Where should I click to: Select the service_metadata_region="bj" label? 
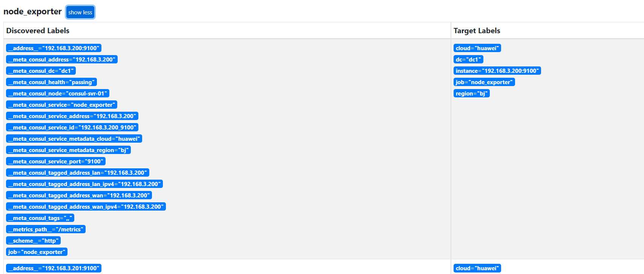coord(68,150)
